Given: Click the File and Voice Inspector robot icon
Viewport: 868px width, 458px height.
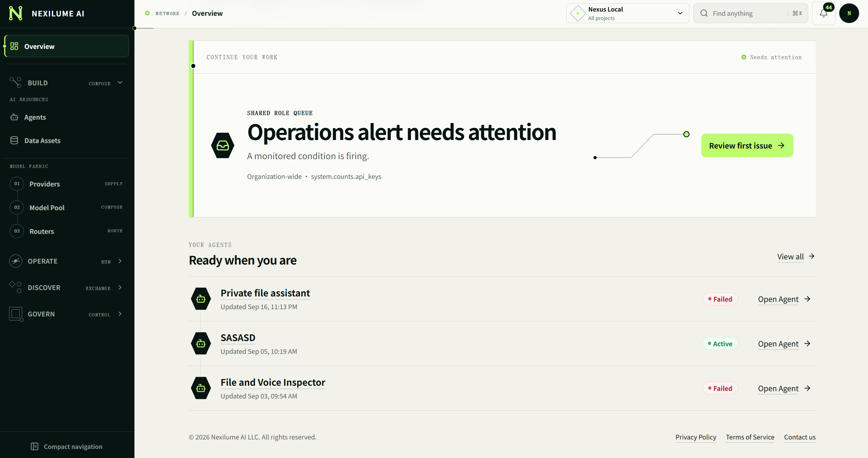Looking at the screenshot, I should pyautogui.click(x=201, y=388).
